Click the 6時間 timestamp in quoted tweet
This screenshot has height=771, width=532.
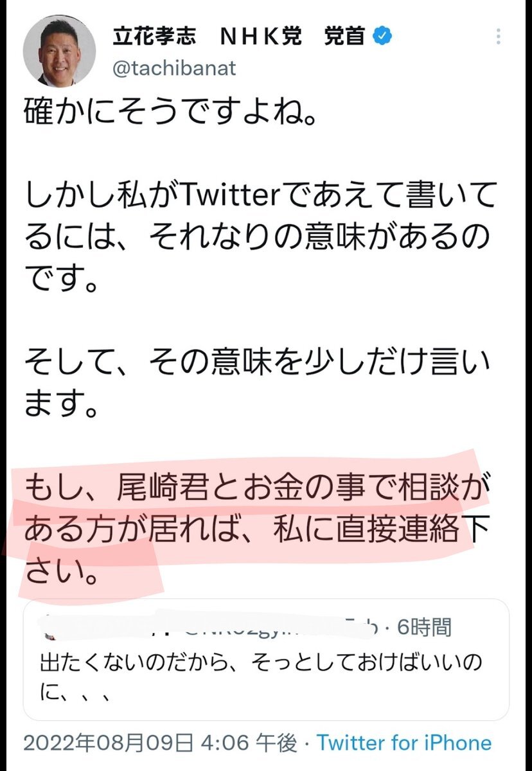tap(423, 625)
